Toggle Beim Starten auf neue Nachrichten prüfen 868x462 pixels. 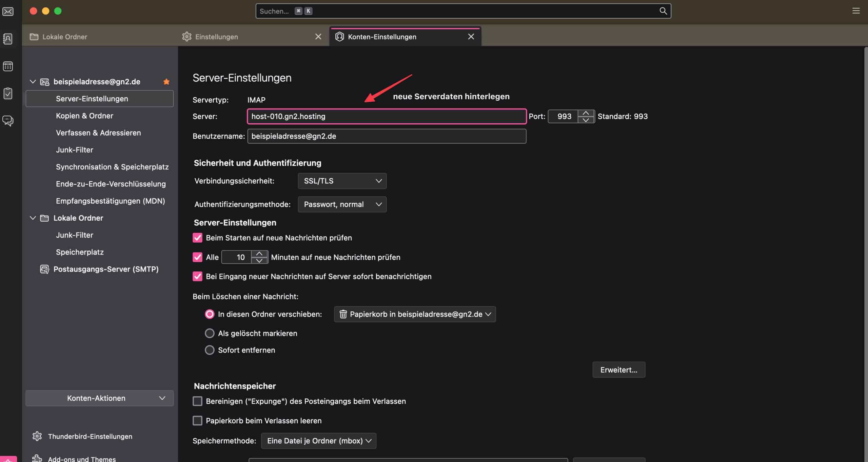tap(197, 238)
